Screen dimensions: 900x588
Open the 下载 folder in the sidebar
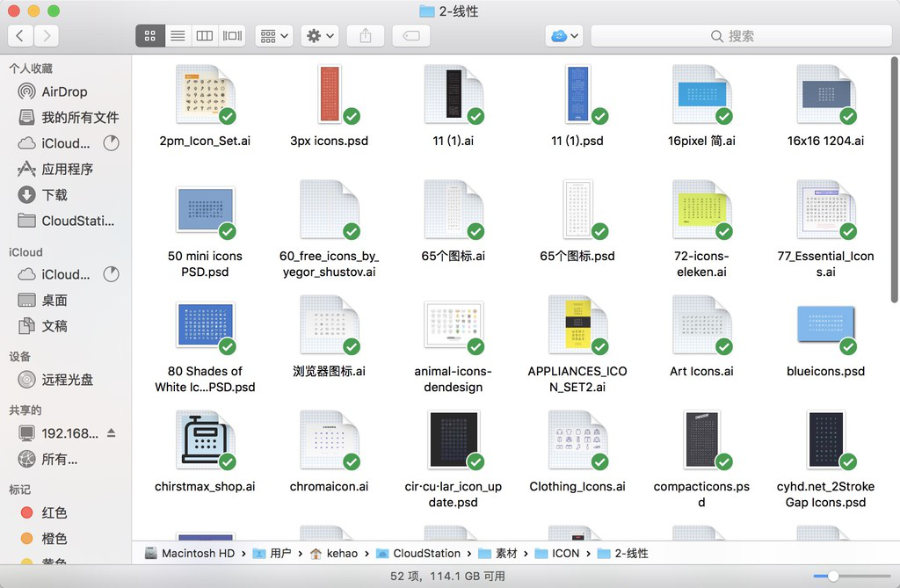tap(48, 195)
